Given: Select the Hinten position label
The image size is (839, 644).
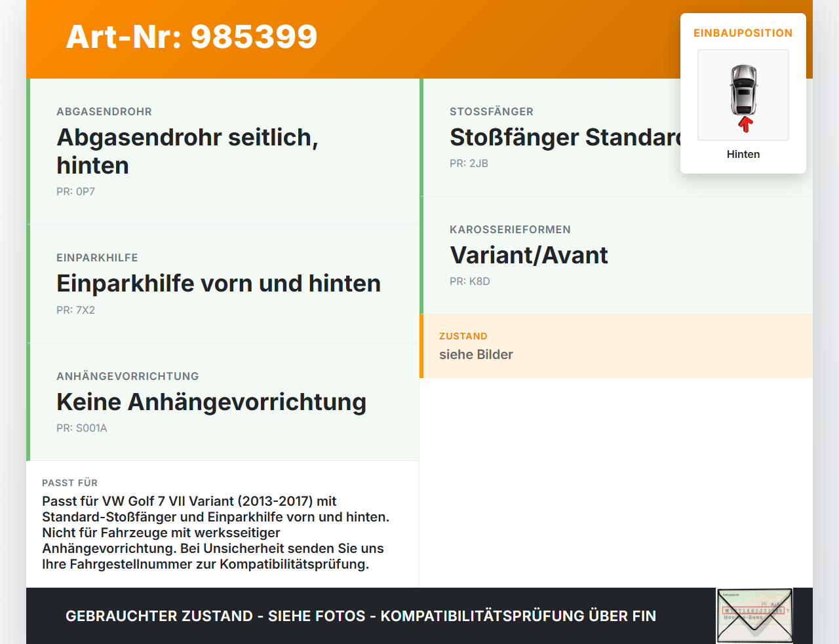Looking at the screenshot, I should tap(743, 154).
